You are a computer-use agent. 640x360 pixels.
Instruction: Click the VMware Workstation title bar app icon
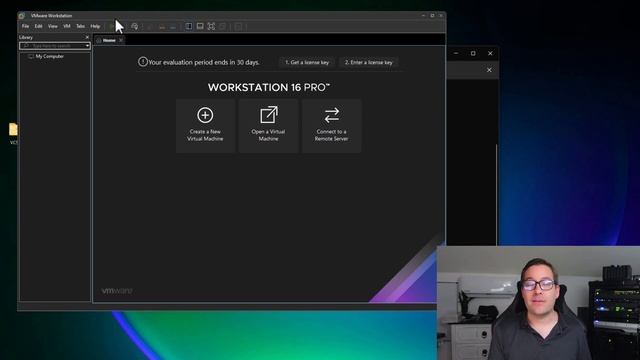pos(22,16)
